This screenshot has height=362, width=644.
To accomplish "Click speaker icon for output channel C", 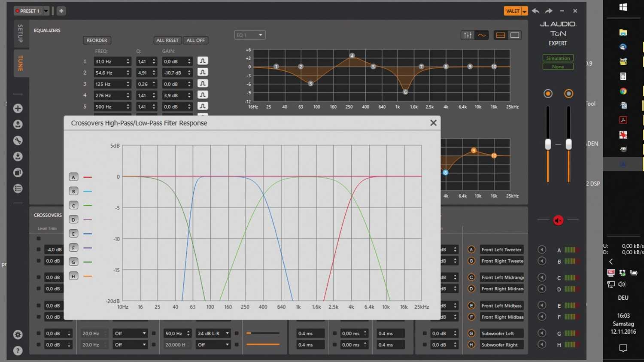I will click(x=542, y=277).
